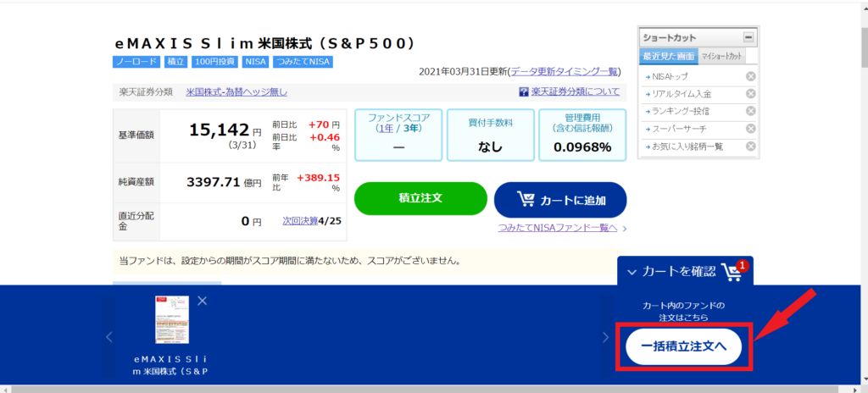The height and width of the screenshot is (393, 868).
Task: Click the 基準価額 value 15,142
Action: (220, 130)
